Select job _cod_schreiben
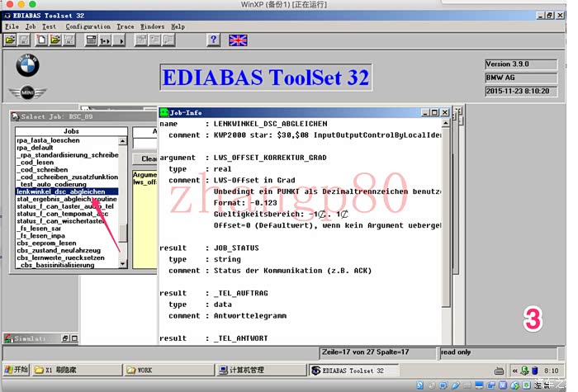 (42, 170)
